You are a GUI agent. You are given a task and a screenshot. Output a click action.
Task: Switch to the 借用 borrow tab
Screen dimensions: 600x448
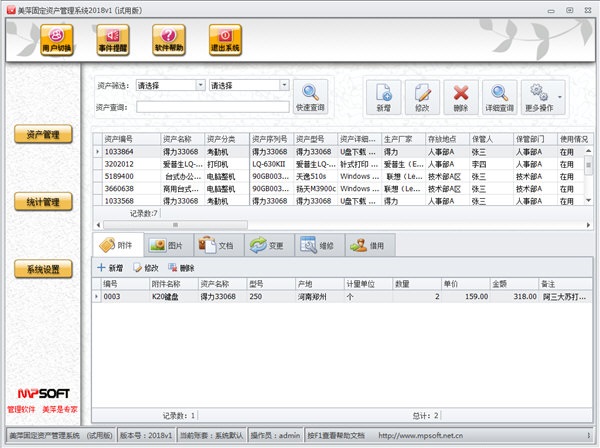(x=367, y=244)
